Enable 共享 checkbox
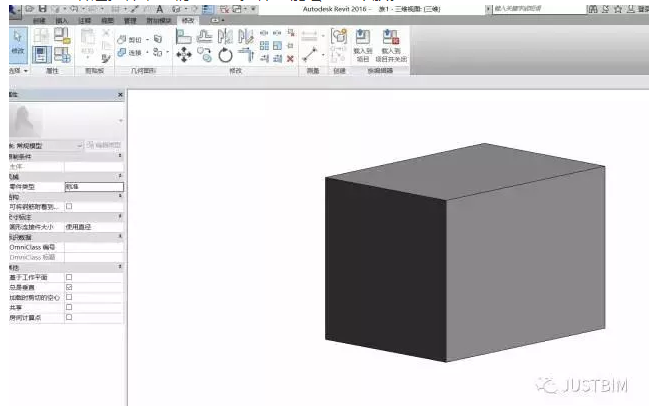 tap(69, 307)
